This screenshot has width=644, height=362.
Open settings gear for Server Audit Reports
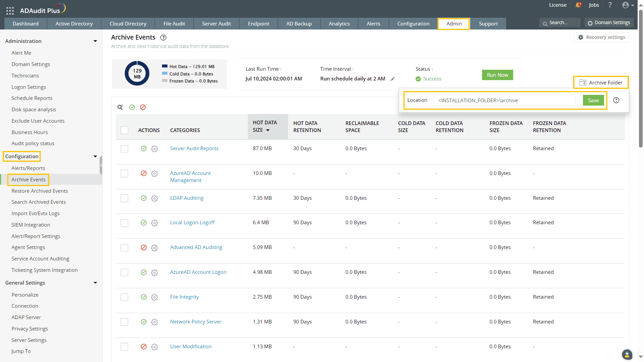click(x=154, y=149)
